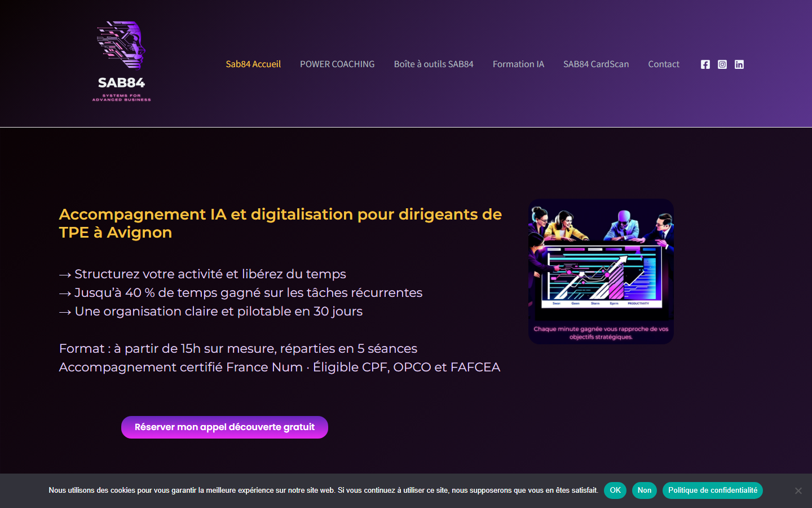Viewport: 812px width, 508px height.
Task: Click Réserver mon appel découverte gratuit
Action: click(x=224, y=427)
